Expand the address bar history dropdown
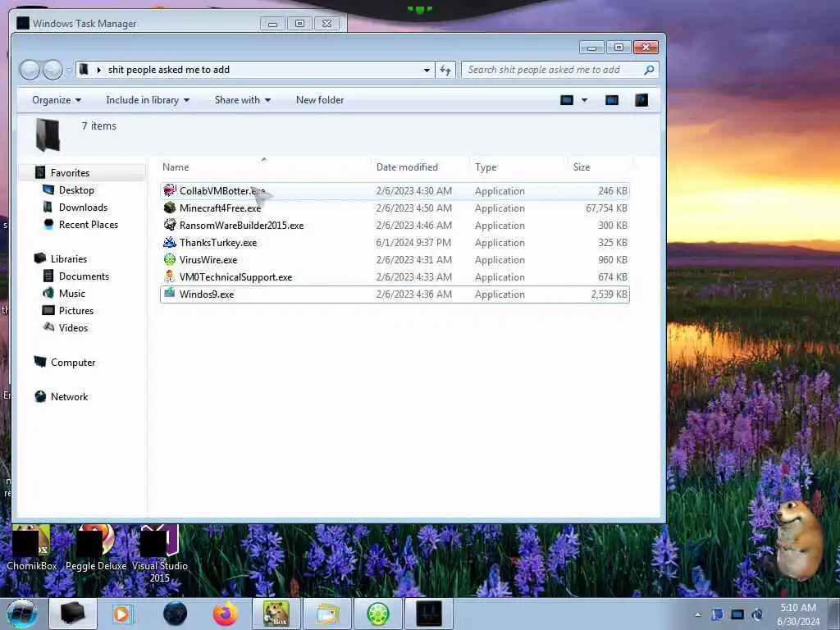The image size is (840, 630). click(x=427, y=71)
